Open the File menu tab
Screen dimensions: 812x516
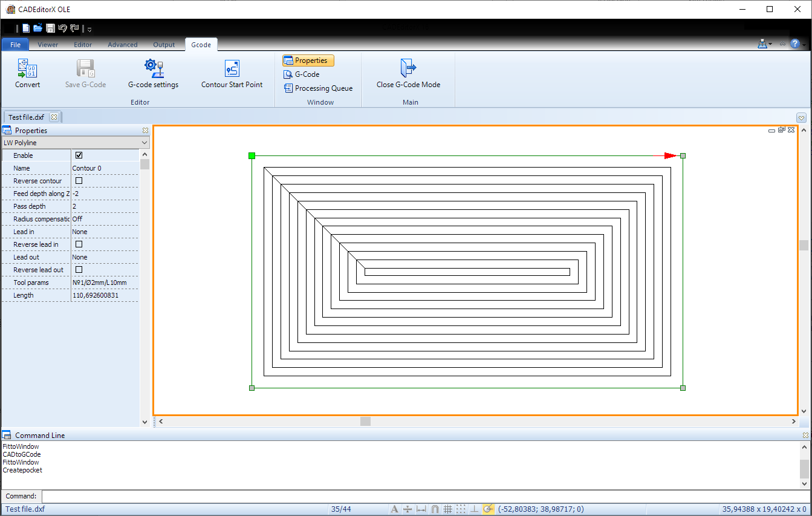click(15, 45)
